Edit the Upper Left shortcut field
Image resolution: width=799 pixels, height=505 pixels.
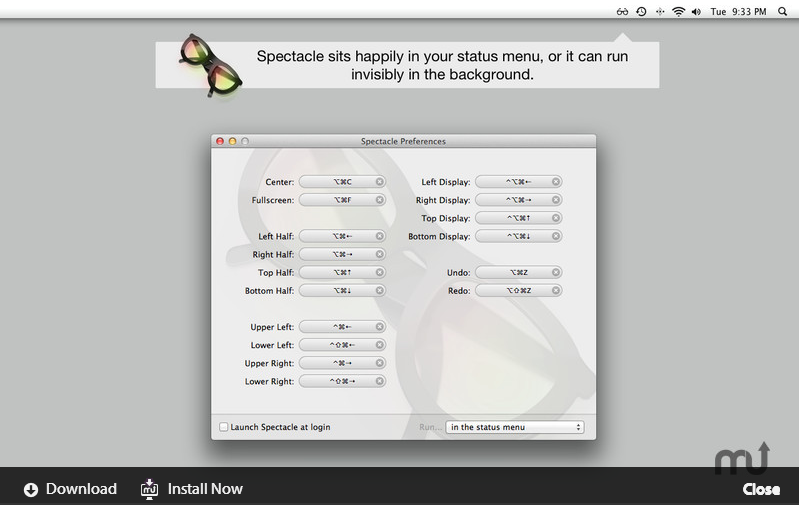pyautogui.click(x=342, y=327)
